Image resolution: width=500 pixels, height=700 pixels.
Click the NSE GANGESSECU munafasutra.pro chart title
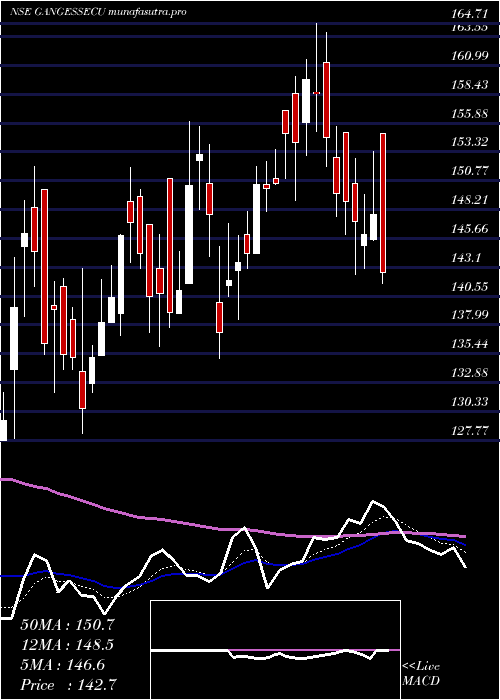98,12
